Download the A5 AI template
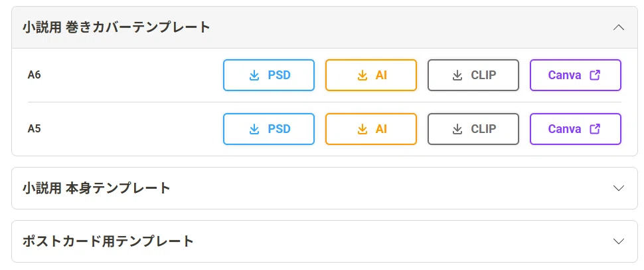 pos(371,129)
